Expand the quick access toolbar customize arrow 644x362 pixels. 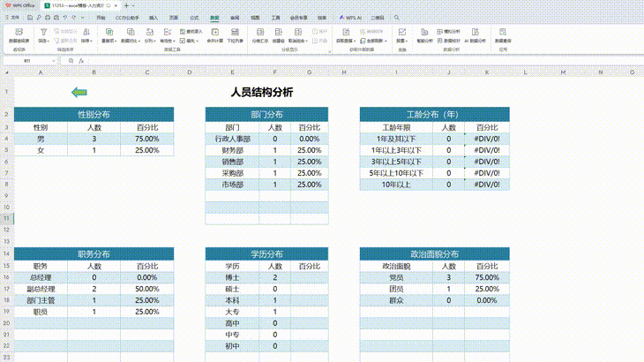(83, 18)
